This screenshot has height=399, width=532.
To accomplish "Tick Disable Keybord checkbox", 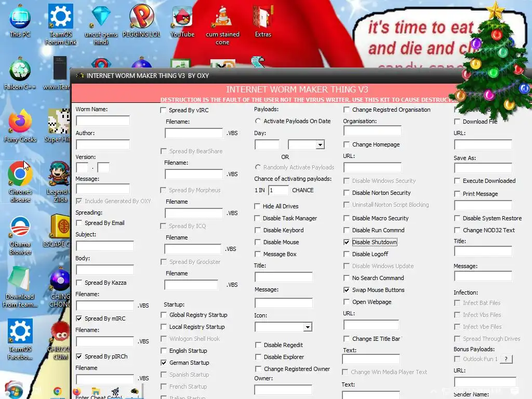I will click(x=258, y=230).
